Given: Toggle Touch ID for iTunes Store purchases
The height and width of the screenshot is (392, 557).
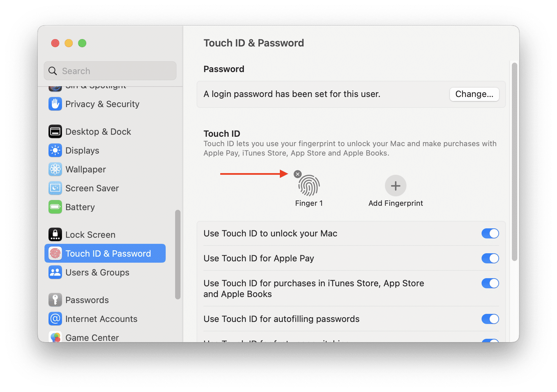Looking at the screenshot, I should tap(490, 283).
